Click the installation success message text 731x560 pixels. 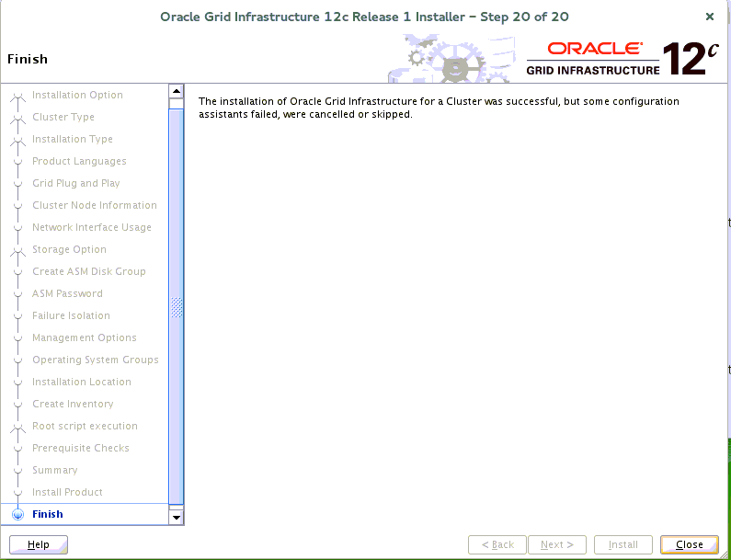coord(439,108)
